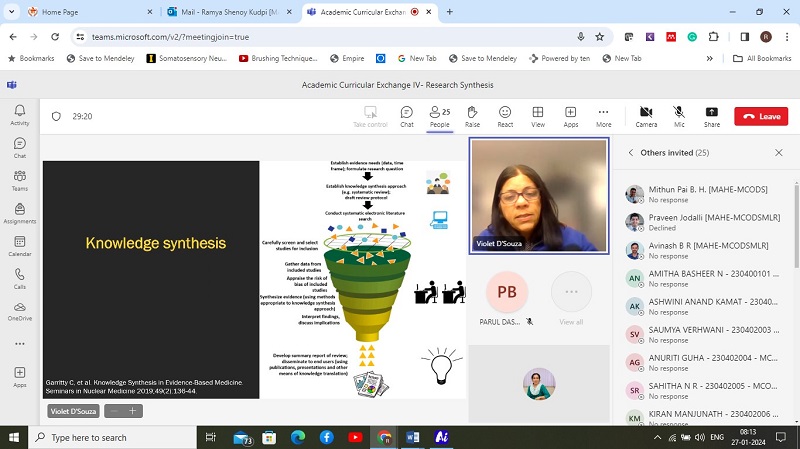The height and width of the screenshot is (449, 800).
Task: Open Calendar in Teams sidebar
Action: click(x=19, y=245)
